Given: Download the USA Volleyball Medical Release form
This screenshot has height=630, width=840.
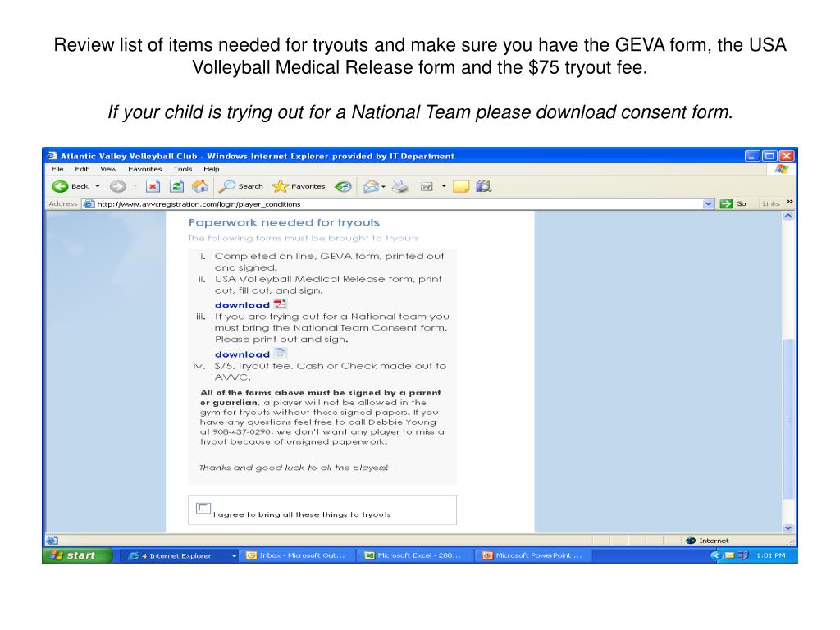Looking at the screenshot, I should pos(242,305).
